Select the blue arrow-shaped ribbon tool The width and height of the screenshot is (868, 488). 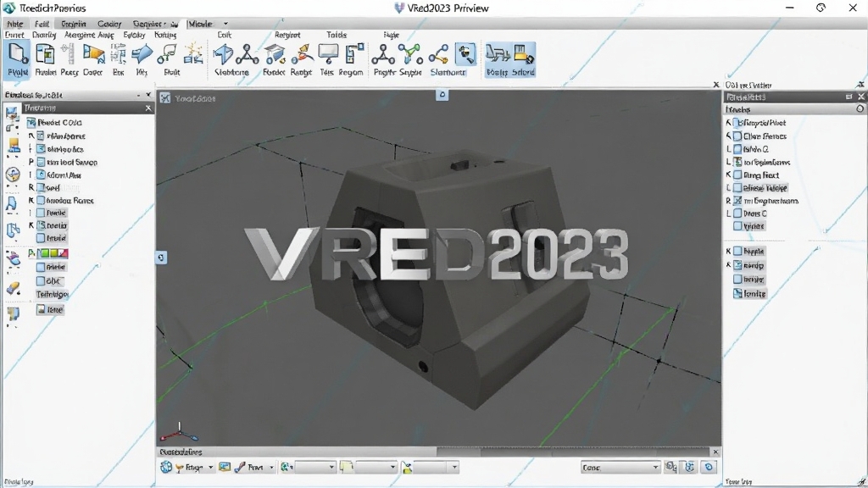coord(142,54)
